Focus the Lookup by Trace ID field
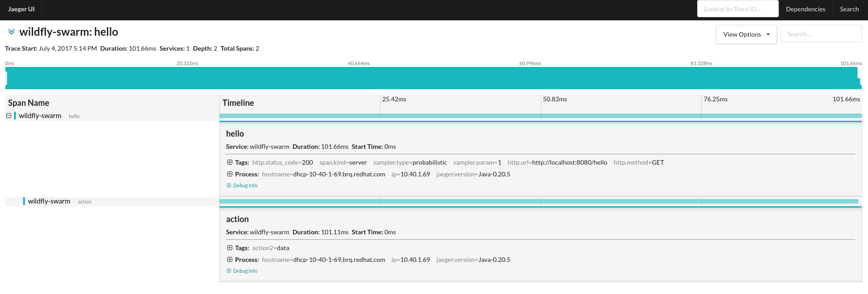The image size is (868, 294). click(x=738, y=9)
